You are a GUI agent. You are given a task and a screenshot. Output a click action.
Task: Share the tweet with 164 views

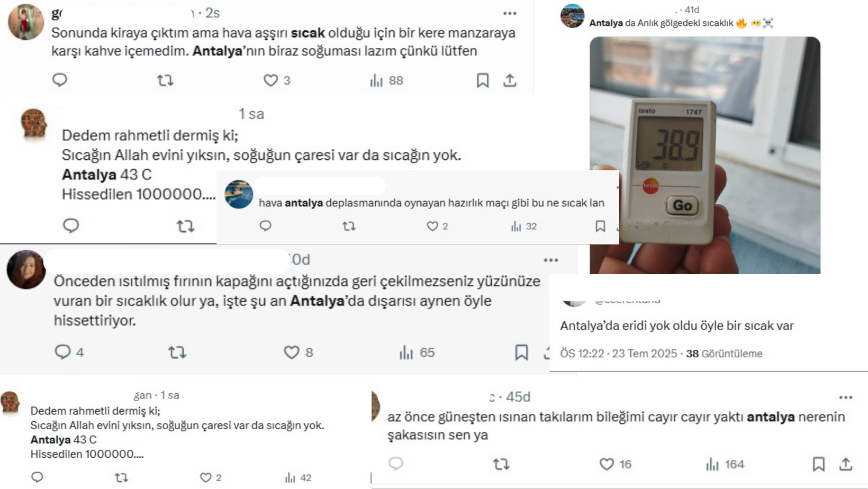tap(846, 464)
